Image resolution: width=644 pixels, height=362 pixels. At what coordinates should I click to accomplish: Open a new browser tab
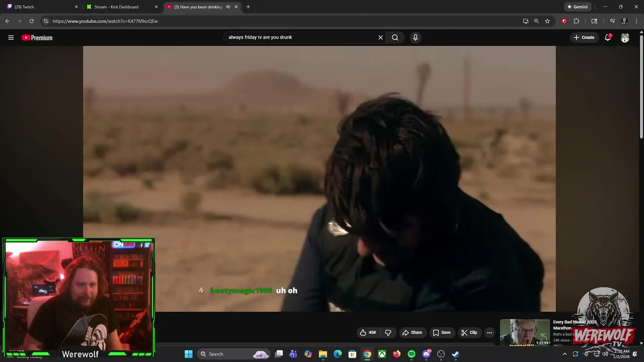[x=248, y=7]
